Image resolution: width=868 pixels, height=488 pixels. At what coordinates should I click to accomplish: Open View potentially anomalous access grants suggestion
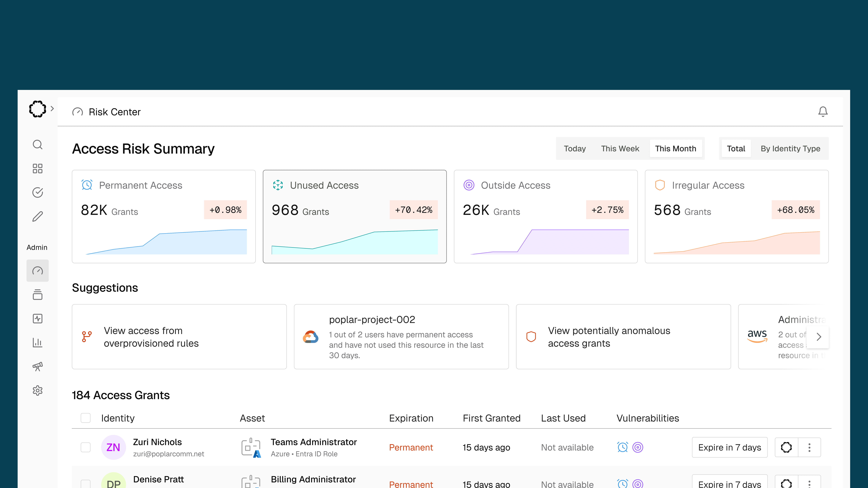tap(623, 337)
